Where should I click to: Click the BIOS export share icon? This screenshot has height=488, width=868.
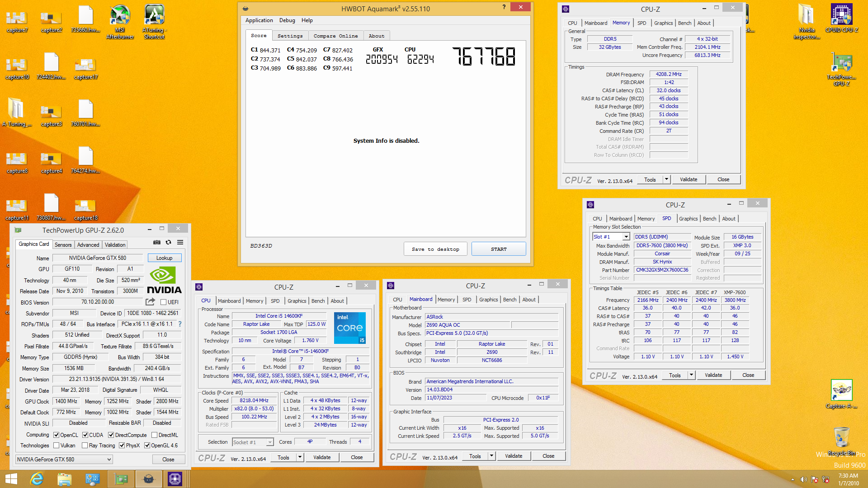coord(150,302)
